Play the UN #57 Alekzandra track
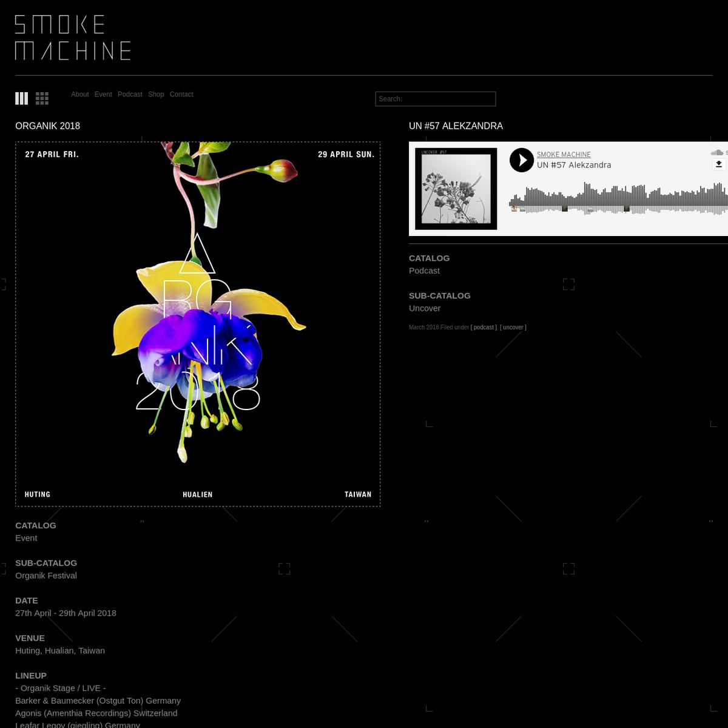The image size is (728, 728). point(522,160)
